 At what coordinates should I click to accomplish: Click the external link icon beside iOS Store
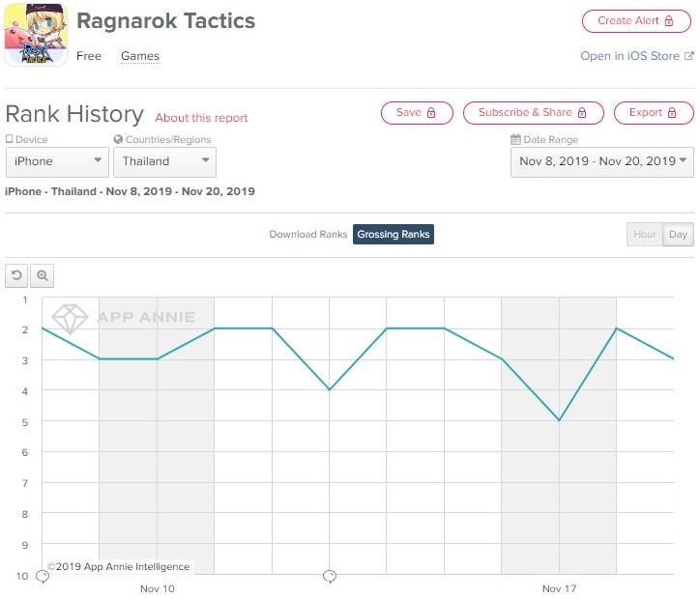tap(688, 56)
